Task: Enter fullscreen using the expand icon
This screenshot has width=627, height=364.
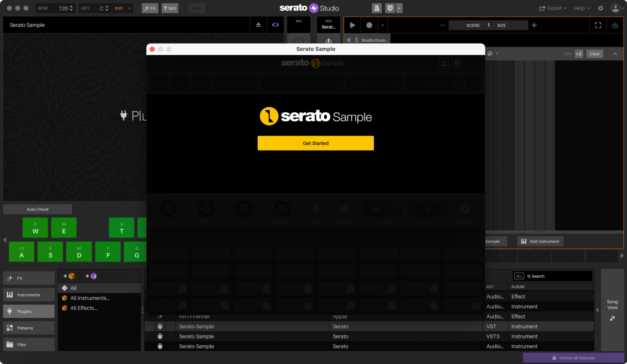Action: coord(598,25)
